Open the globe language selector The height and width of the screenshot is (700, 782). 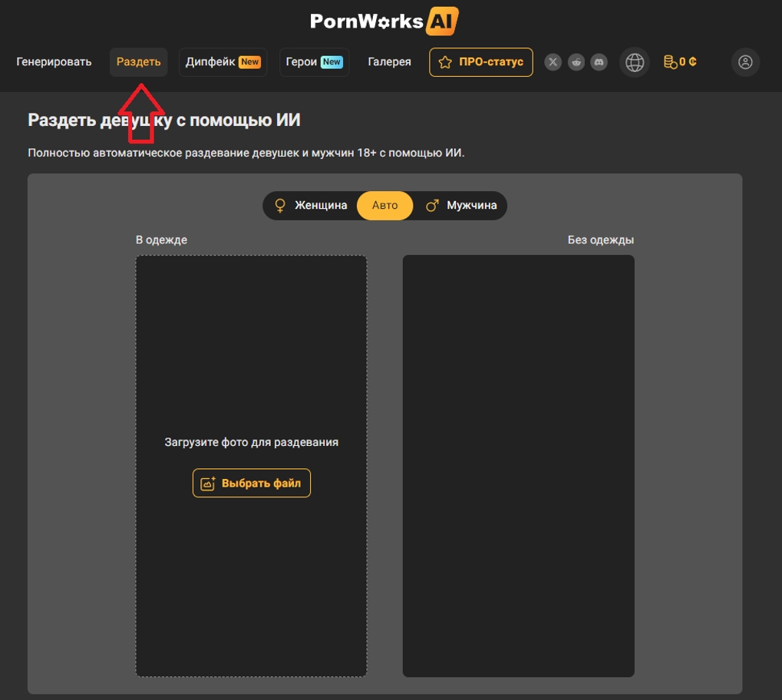(x=635, y=62)
